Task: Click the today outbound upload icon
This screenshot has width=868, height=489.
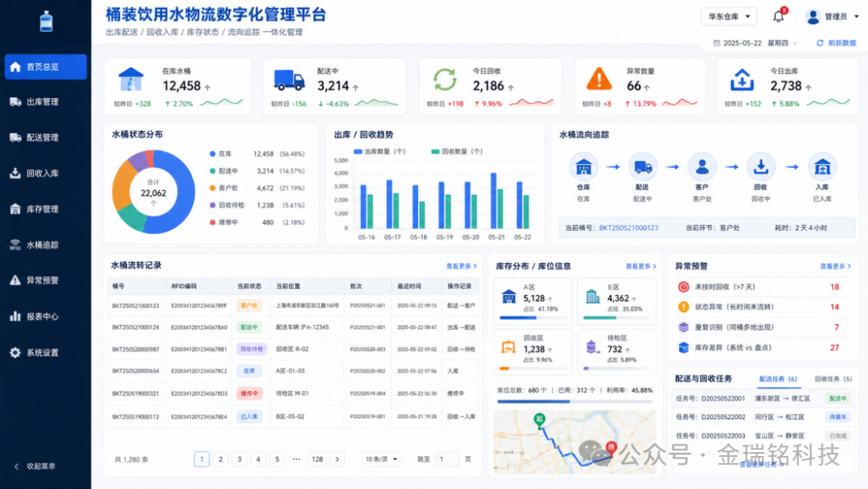Action: (x=742, y=80)
